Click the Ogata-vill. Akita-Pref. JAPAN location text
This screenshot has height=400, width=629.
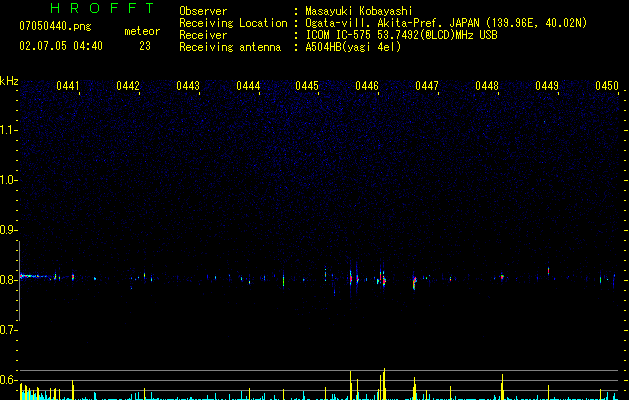(x=446, y=23)
